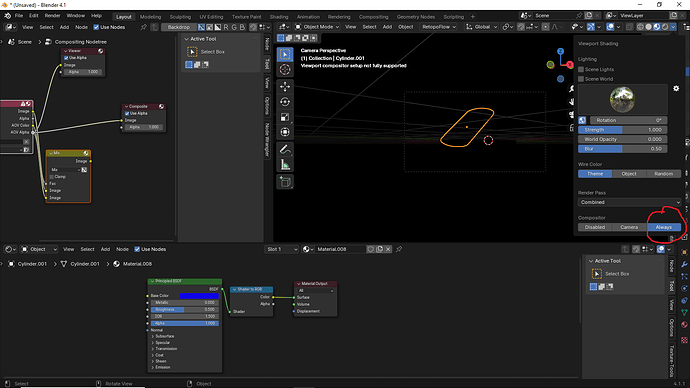The width and height of the screenshot is (690, 388).
Task: Switch to the Compositing workspace tab
Action: click(x=373, y=17)
